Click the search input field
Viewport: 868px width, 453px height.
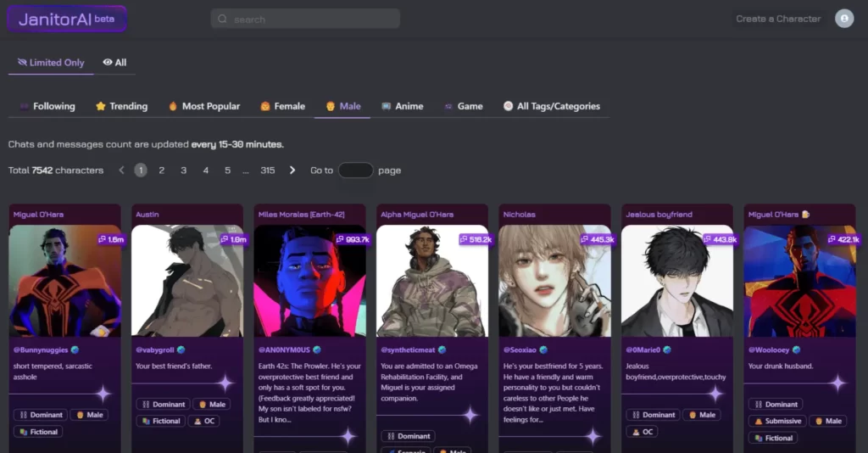305,19
